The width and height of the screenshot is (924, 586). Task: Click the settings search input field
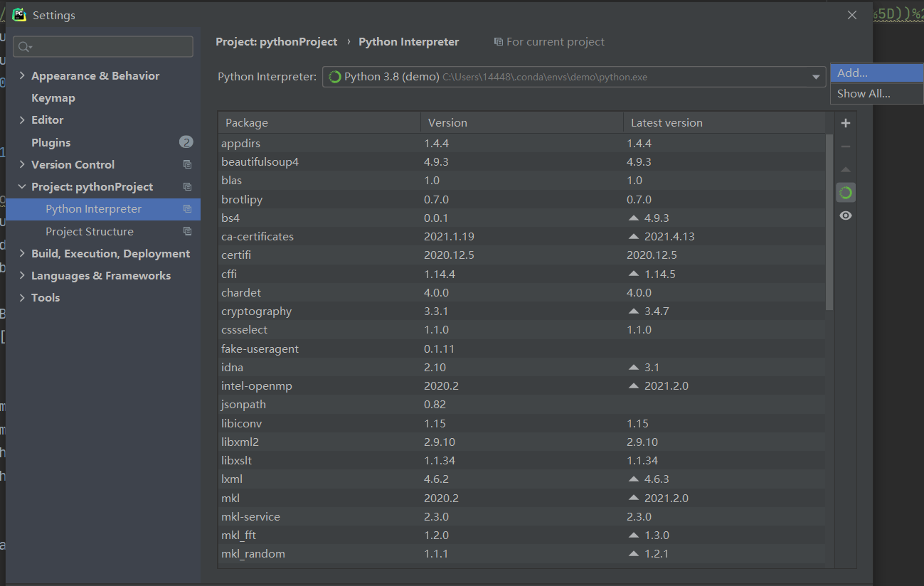point(103,47)
